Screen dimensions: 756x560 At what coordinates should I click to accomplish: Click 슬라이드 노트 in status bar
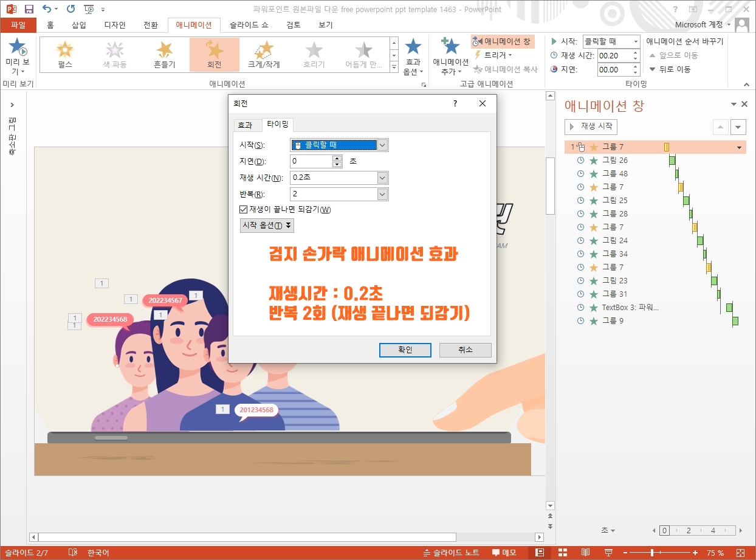click(x=451, y=553)
